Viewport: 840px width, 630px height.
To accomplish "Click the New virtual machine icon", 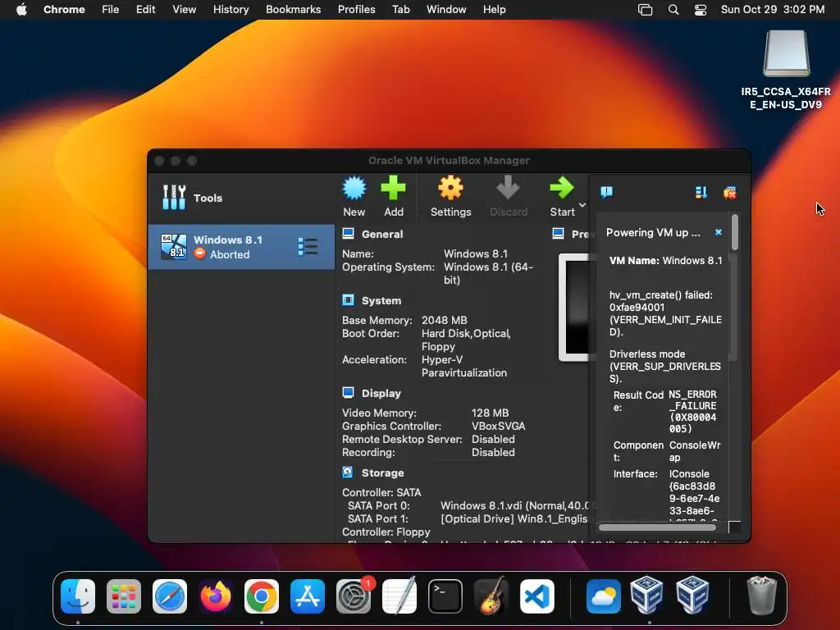I will (x=354, y=188).
